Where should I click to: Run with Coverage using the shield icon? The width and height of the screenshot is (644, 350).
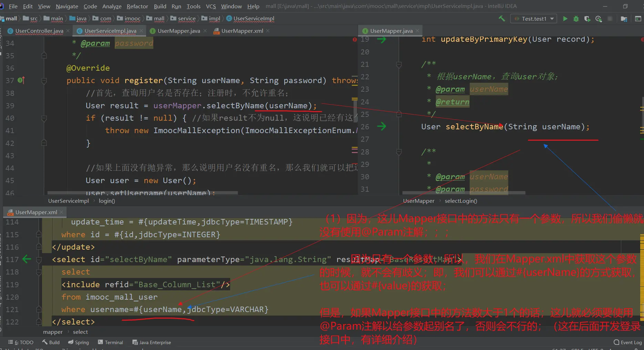tap(587, 19)
